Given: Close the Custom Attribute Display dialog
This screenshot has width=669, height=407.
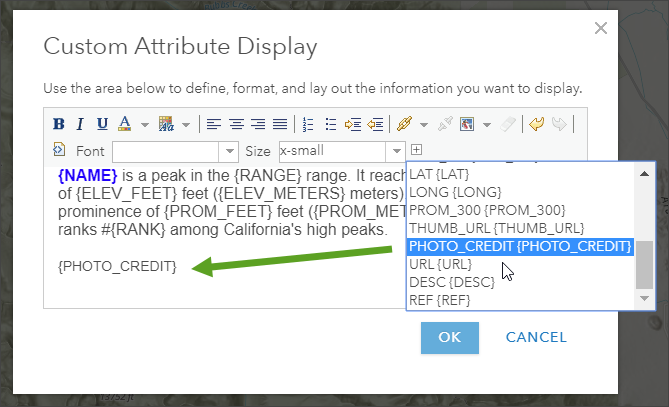Looking at the screenshot, I should pyautogui.click(x=601, y=28).
